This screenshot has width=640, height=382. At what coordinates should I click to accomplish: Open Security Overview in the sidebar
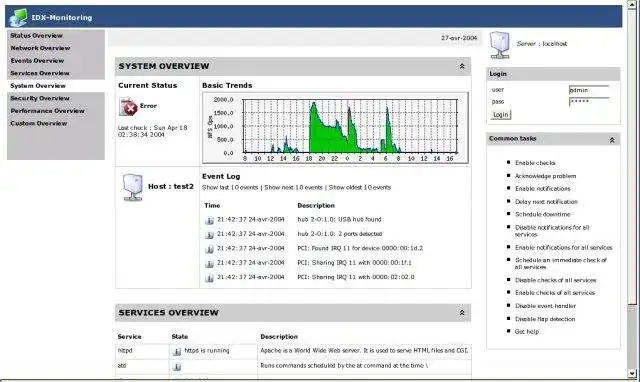(40, 98)
